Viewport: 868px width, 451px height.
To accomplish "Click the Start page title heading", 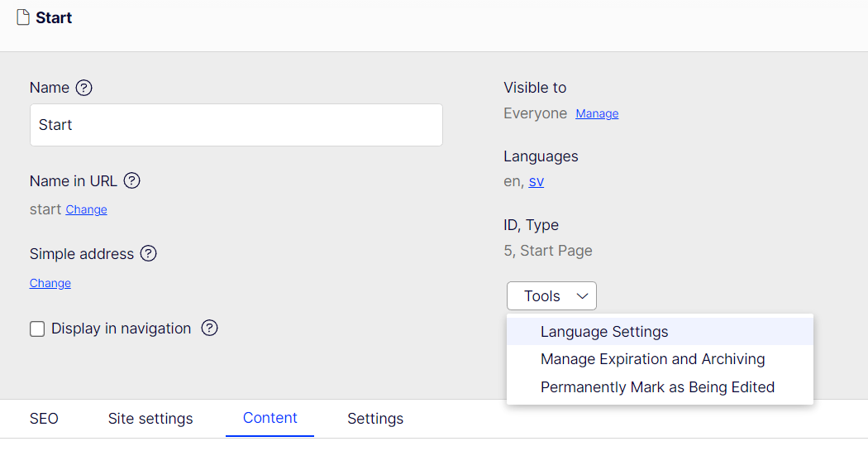I will tap(54, 17).
